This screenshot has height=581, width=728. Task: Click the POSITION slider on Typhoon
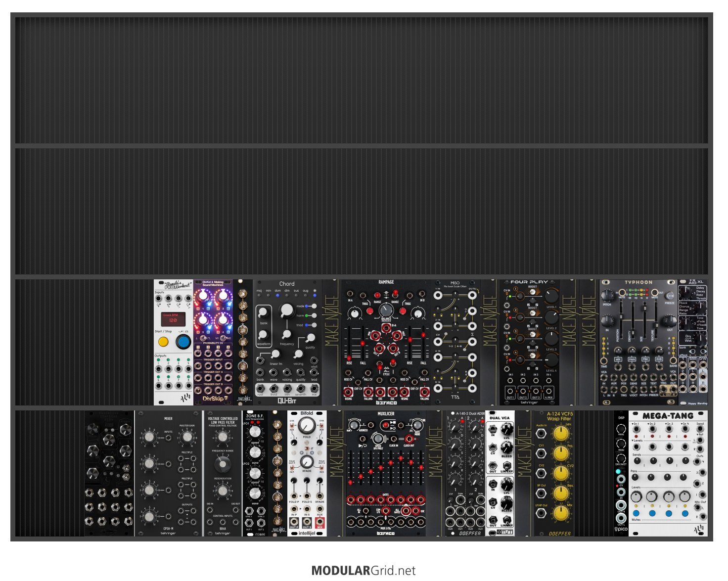622,321
